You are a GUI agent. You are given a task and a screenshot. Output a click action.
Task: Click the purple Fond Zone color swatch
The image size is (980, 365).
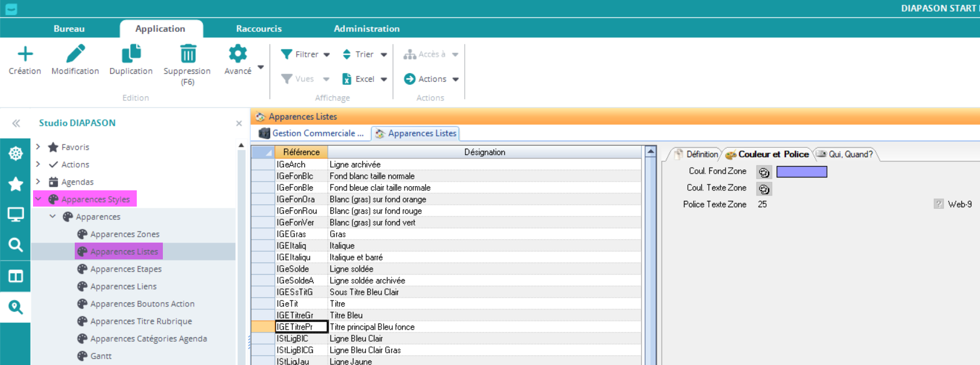802,172
